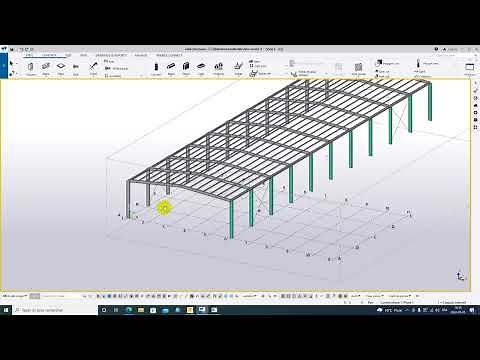Select the concrete Column tool
This screenshot has width=480, height=360.
pos(156,68)
